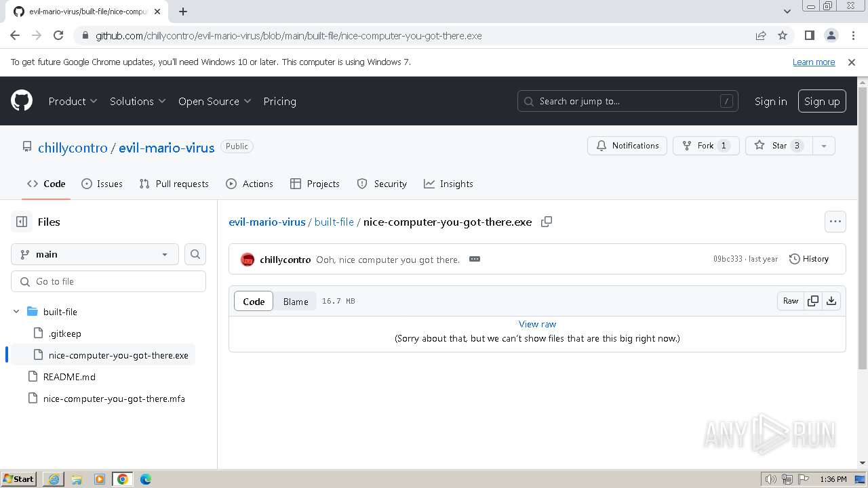
Task: Click the Sign up button
Action: tap(822, 101)
